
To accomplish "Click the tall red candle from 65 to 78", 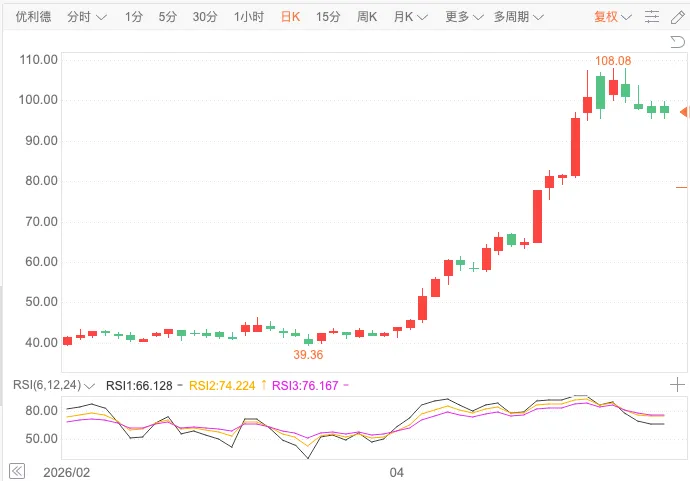I will click(537, 217).
